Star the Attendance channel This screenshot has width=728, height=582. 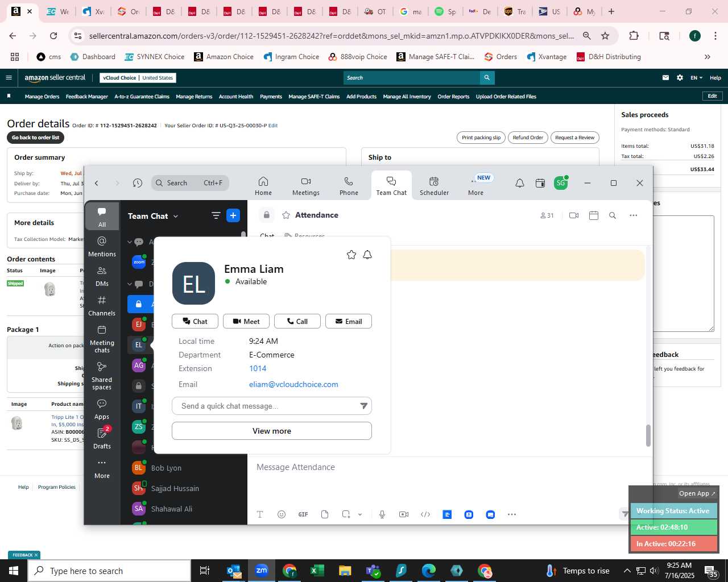[286, 215]
